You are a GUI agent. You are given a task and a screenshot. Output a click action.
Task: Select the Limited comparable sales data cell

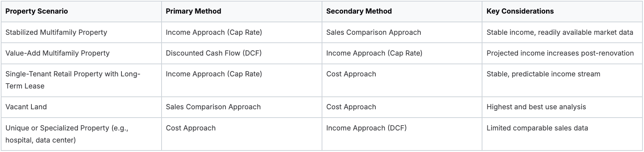click(x=537, y=128)
